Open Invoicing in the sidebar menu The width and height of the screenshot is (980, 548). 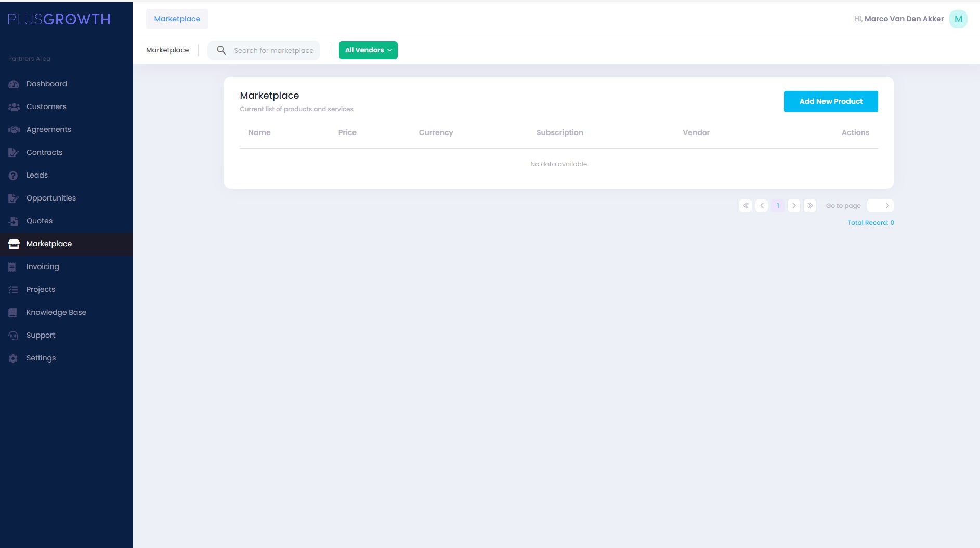pyautogui.click(x=43, y=266)
